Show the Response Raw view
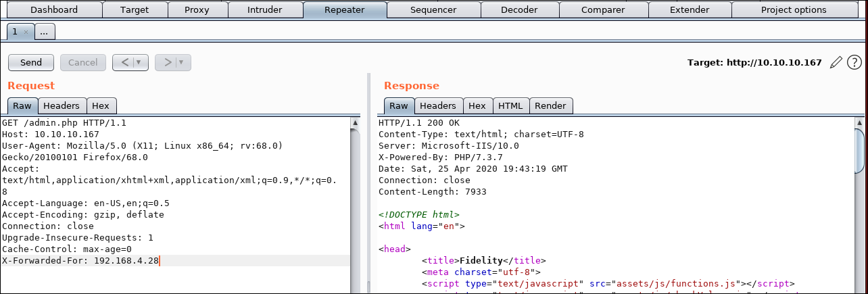 pyautogui.click(x=399, y=105)
